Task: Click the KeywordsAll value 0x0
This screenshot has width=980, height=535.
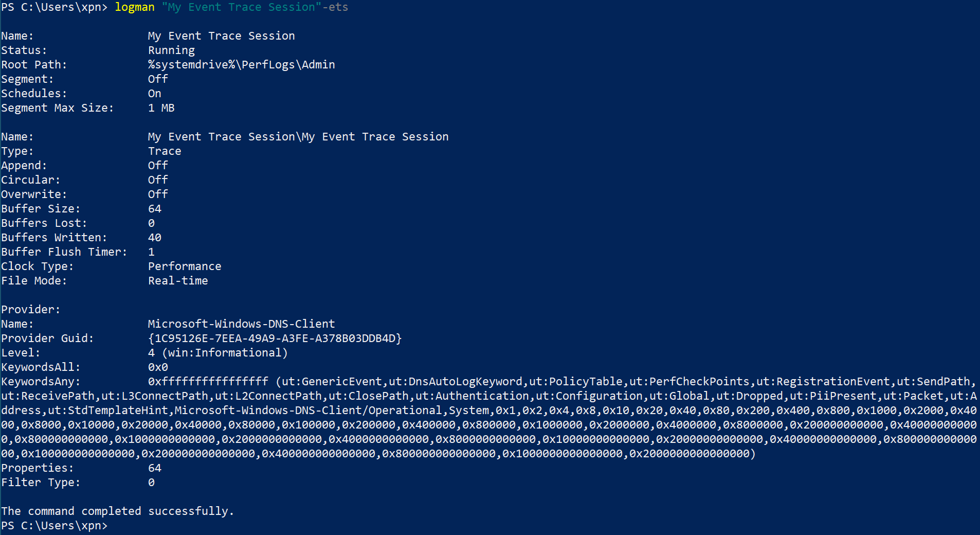Action: (158, 367)
